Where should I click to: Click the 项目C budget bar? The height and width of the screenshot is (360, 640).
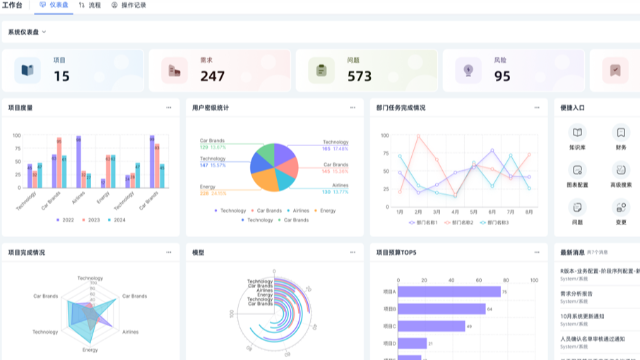pyautogui.click(x=431, y=326)
